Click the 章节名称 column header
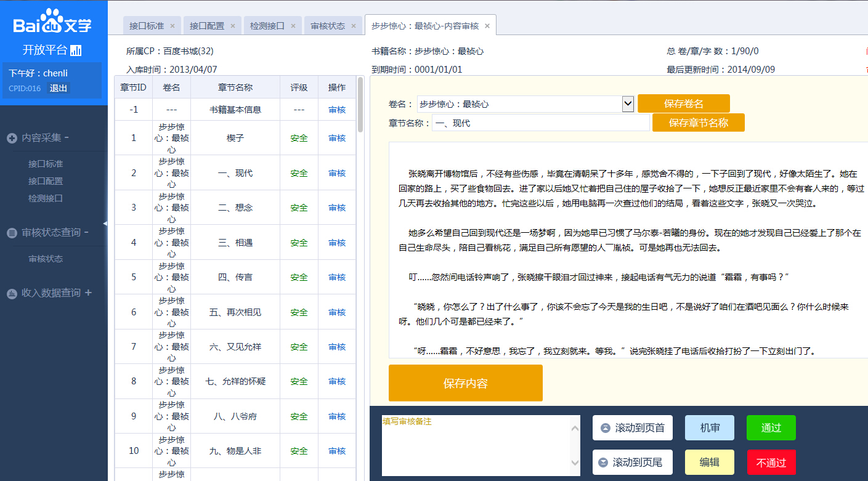 pyautogui.click(x=235, y=87)
